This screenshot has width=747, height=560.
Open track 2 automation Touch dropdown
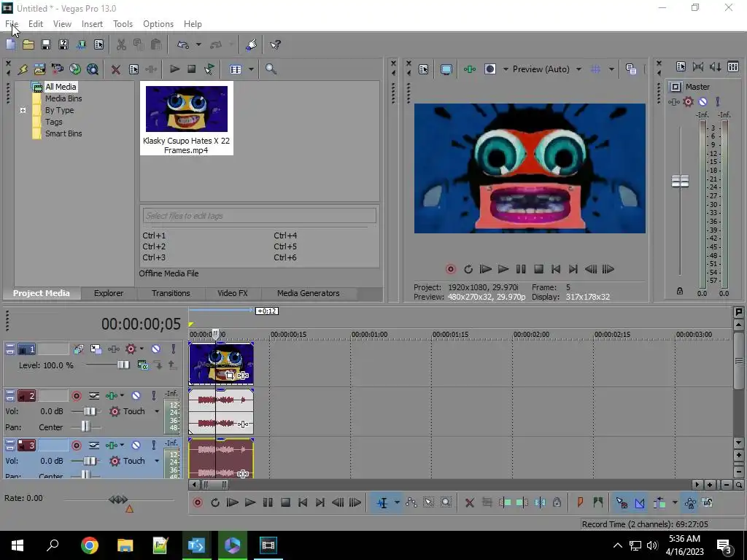click(157, 411)
